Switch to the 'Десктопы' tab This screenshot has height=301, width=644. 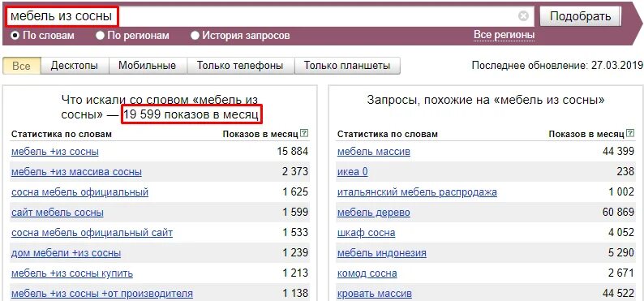pyautogui.click(x=75, y=66)
